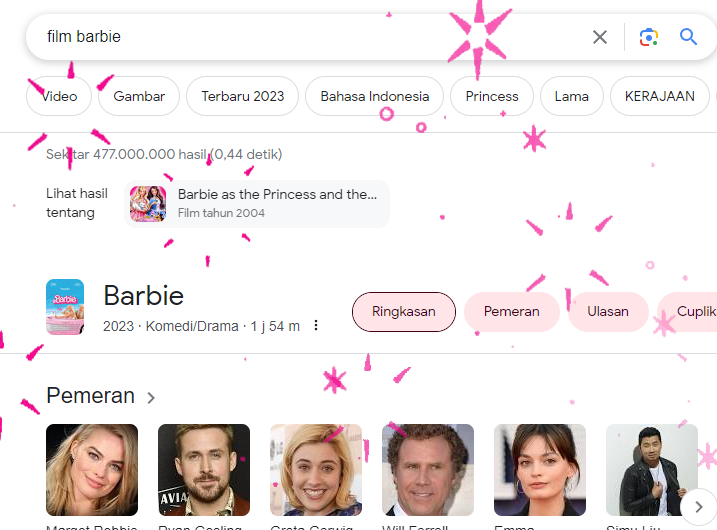Apply the Princess filter chip

[x=492, y=97]
